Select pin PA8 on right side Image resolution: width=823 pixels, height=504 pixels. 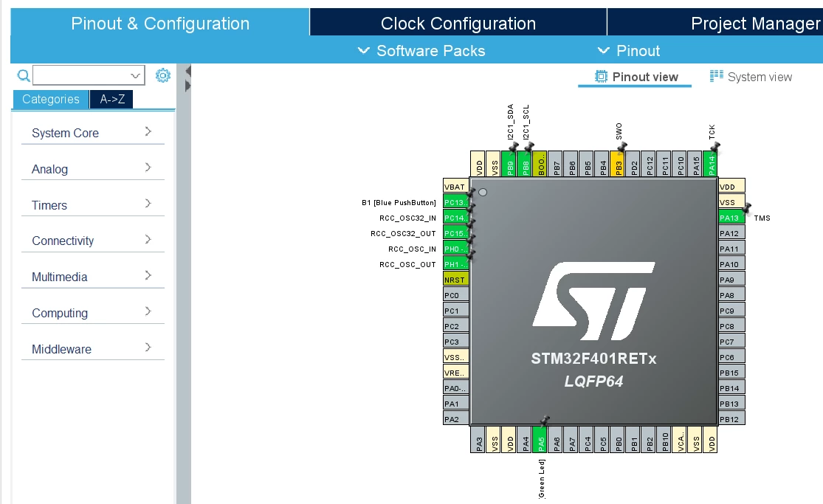731,295
